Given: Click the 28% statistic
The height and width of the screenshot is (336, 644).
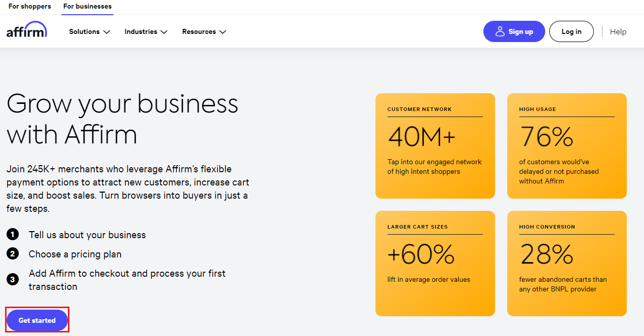Looking at the screenshot, I should point(546,254).
